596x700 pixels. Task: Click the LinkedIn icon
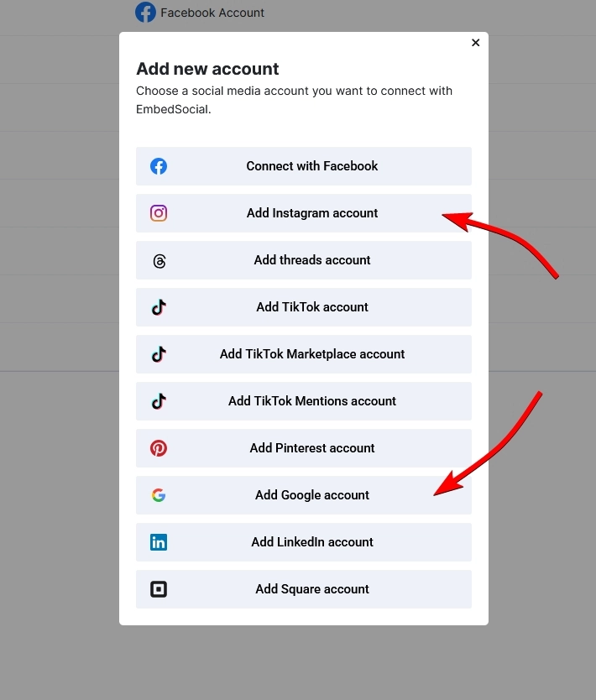coord(159,542)
